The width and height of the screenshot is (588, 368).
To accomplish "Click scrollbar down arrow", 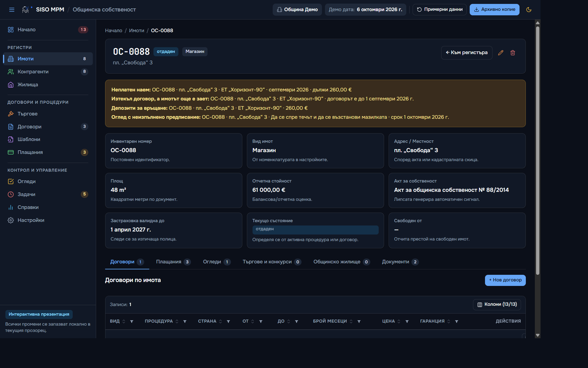I will (538, 335).
